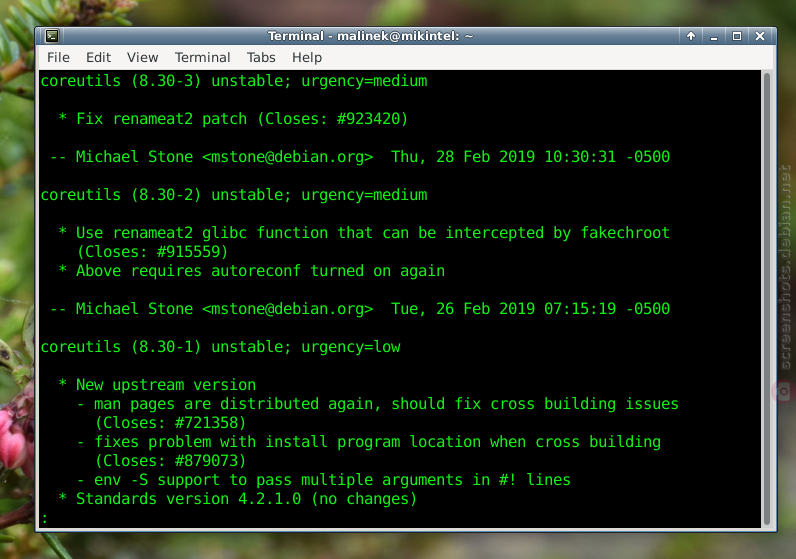Click the 'New upstream version' line

tap(157, 385)
